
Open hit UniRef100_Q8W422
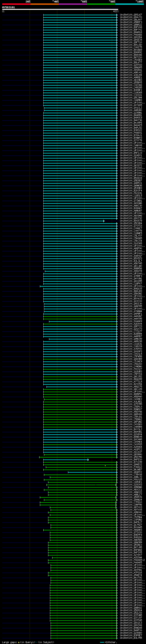point(131,25)
